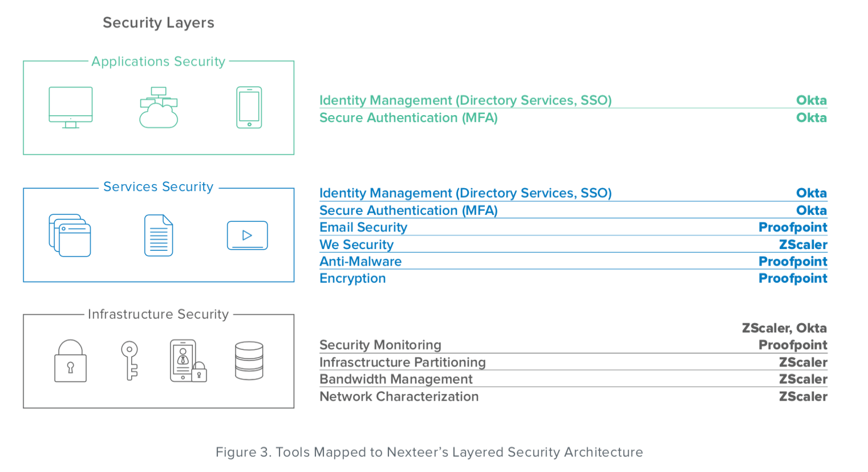Click the Encryption row label
Screen dimensions: 868x472
(x=352, y=278)
